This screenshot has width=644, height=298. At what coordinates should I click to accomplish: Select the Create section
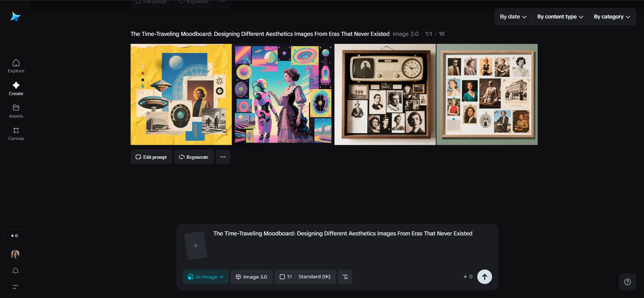pyautogui.click(x=16, y=88)
